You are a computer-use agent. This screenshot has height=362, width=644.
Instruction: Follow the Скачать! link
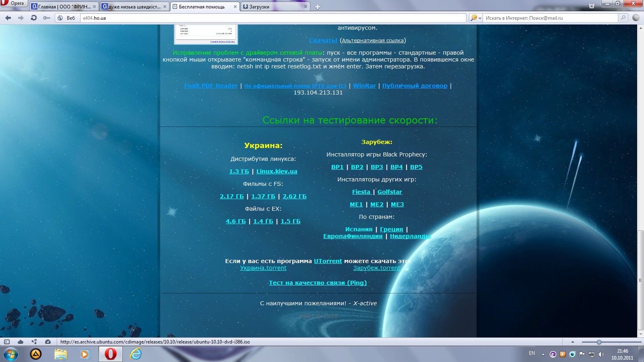pyautogui.click(x=323, y=40)
